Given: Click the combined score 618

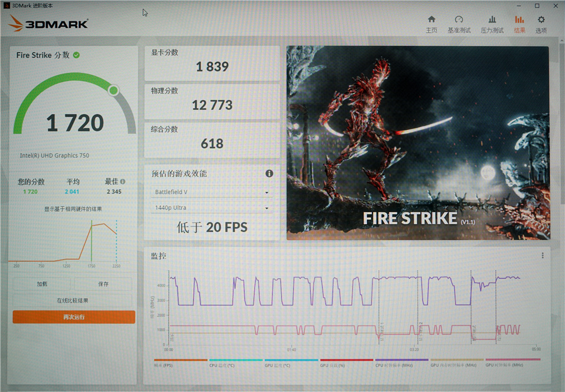Looking at the screenshot, I should point(212,144).
